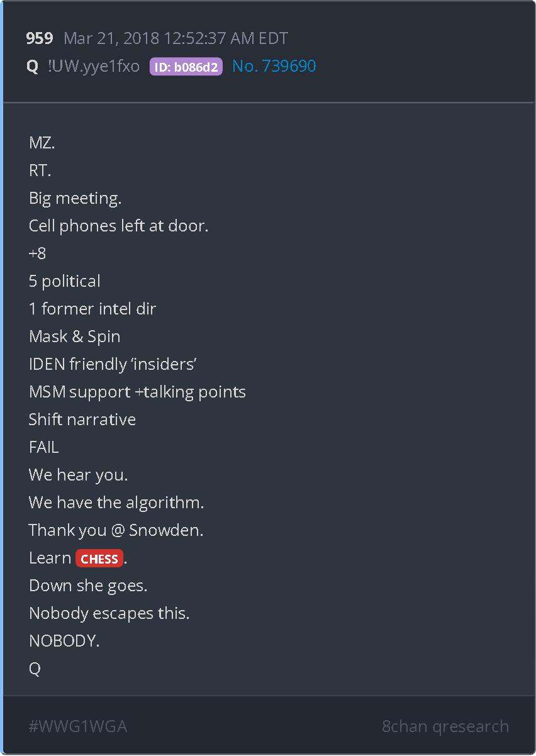This screenshot has width=536, height=756.
Task: Click the purple ID: b086d2 badge
Action: [x=186, y=67]
